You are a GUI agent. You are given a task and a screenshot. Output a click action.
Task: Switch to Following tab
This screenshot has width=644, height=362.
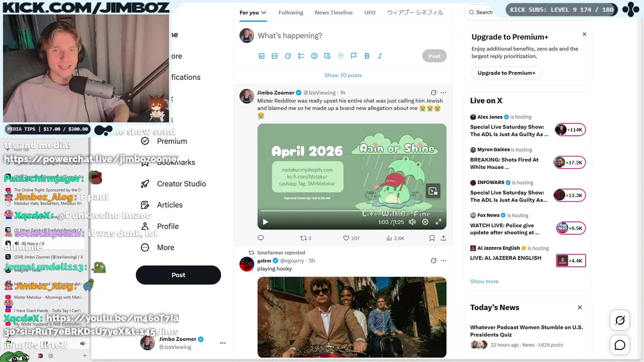pos(291,13)
